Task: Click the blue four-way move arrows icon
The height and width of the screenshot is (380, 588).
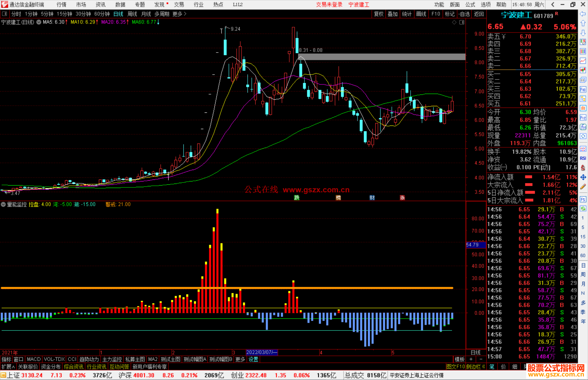Action: click(x=583, y=177)
